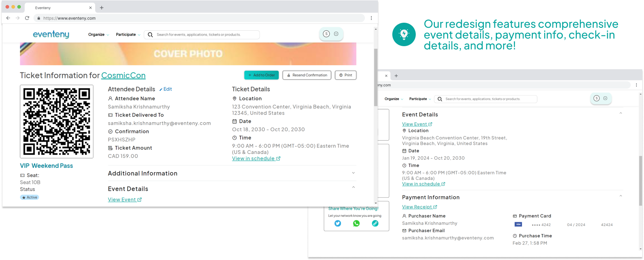Screen dimensions: 644x260
Task: Open the View Event link in the front window
Action: (125, 199)
